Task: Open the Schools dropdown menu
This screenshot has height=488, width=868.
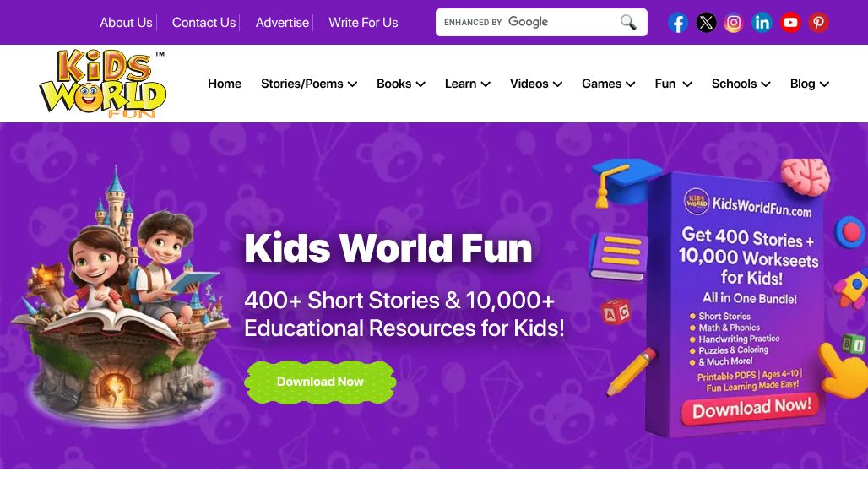Action: tap(741, 84)
